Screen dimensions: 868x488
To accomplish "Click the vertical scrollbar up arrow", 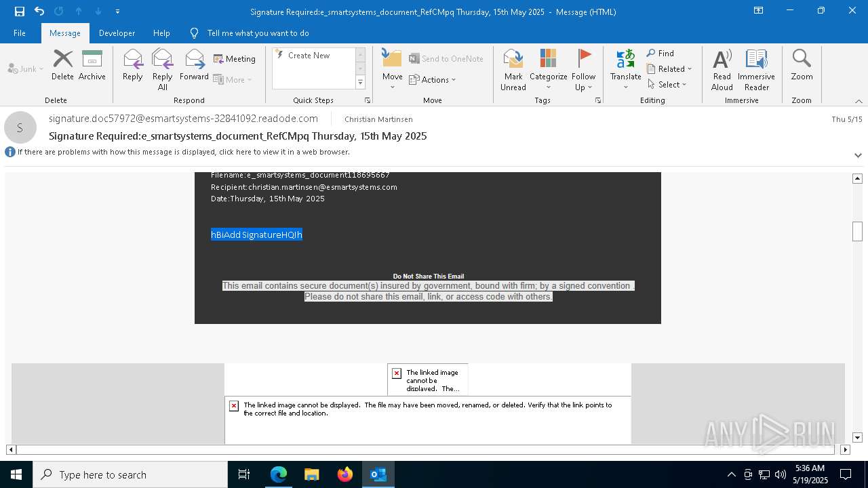I will pyautogui.click(x=857, y=178).
